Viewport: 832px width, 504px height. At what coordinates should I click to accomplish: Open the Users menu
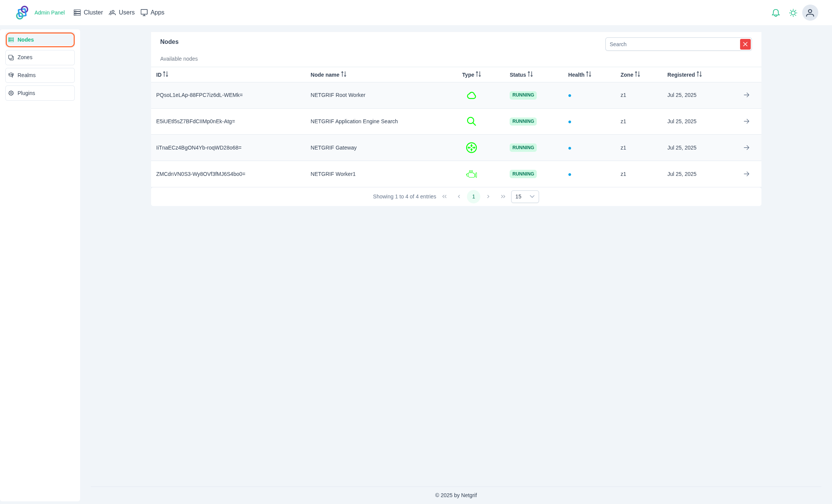pyautogui.click(x=122, y=13)
